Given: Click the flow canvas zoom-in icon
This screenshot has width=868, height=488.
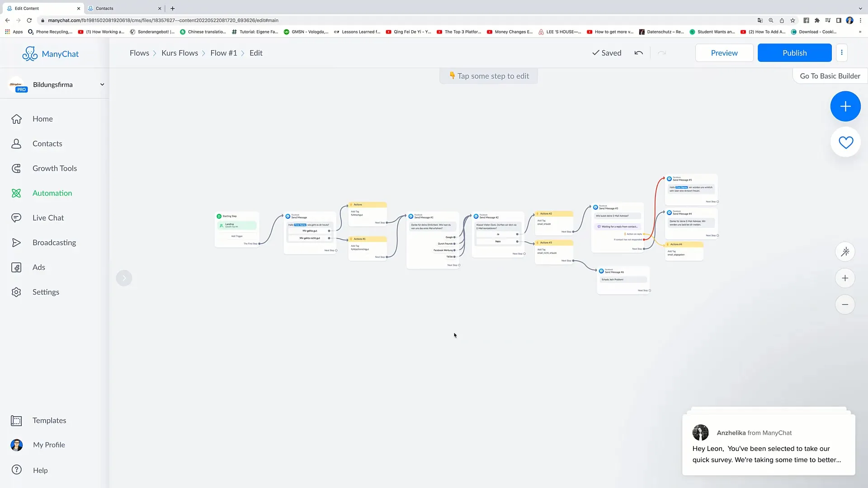Looking at the screenshot, I should pos(846,278).
